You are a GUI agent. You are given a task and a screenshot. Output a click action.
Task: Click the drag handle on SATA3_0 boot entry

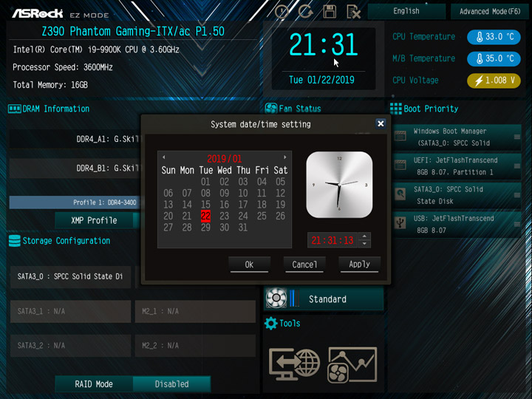(x=517, y=195)
